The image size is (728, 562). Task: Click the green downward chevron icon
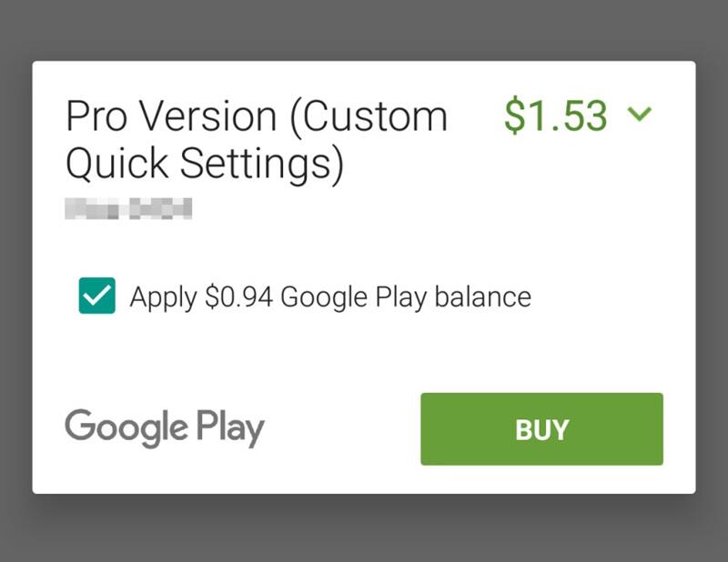(640, 114)
